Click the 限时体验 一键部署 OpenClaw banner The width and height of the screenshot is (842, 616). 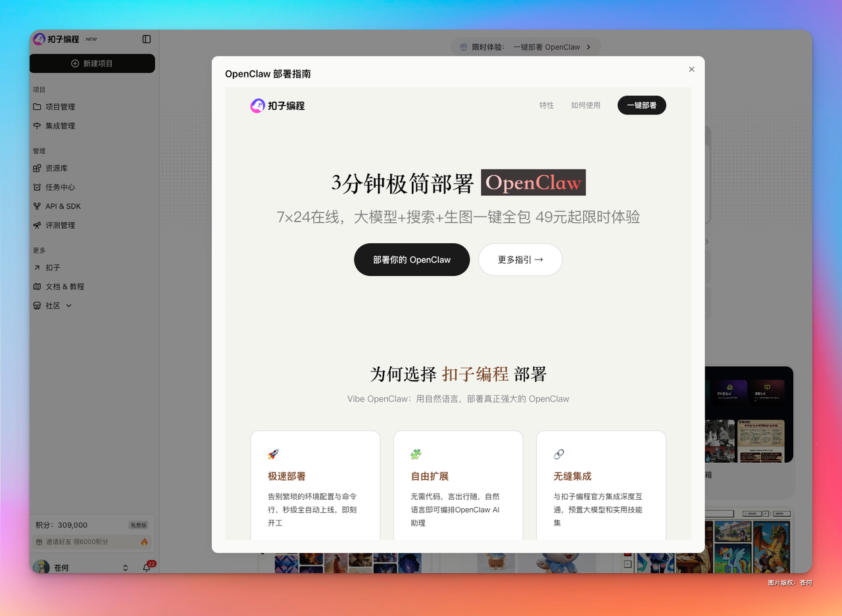(x=526, y=47)
